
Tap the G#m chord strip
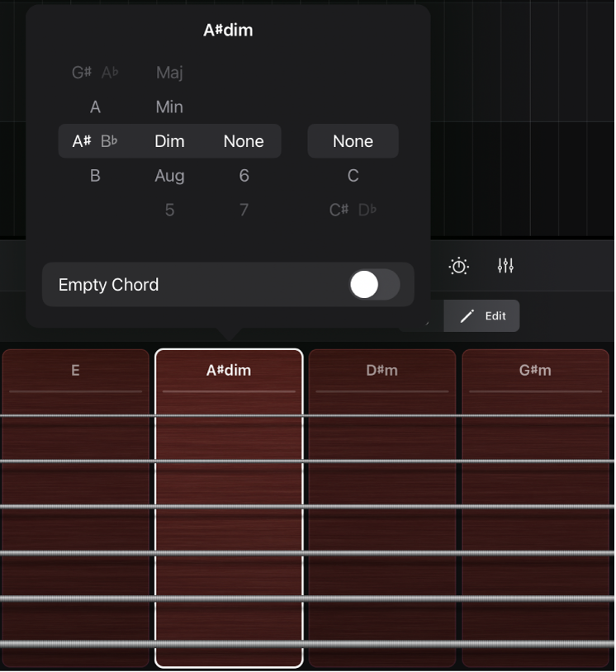click(x=535, y=509)
